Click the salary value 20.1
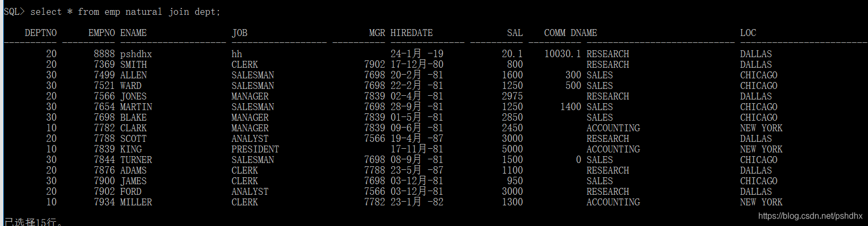 pyautogui.click(x=512, y=54)
